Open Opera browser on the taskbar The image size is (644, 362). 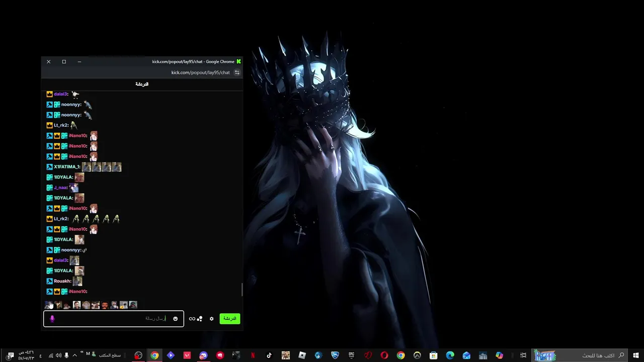(384, 355)
